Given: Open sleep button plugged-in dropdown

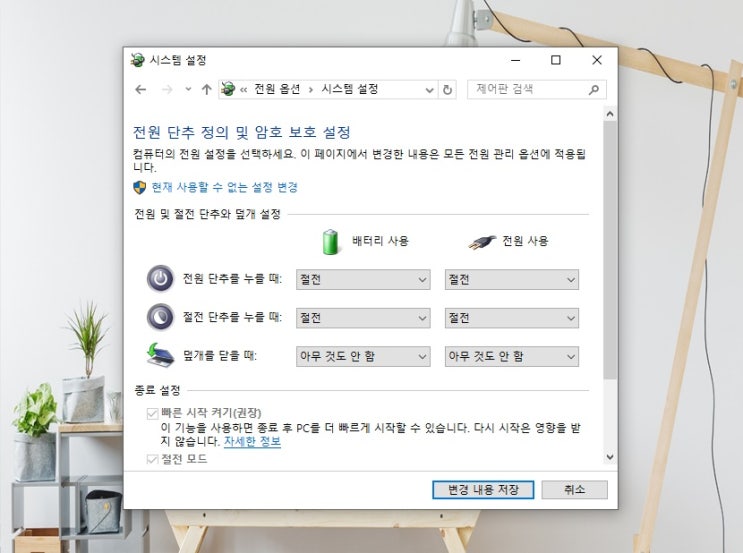Looking at the screenshot, I should [x=512, y=318].
